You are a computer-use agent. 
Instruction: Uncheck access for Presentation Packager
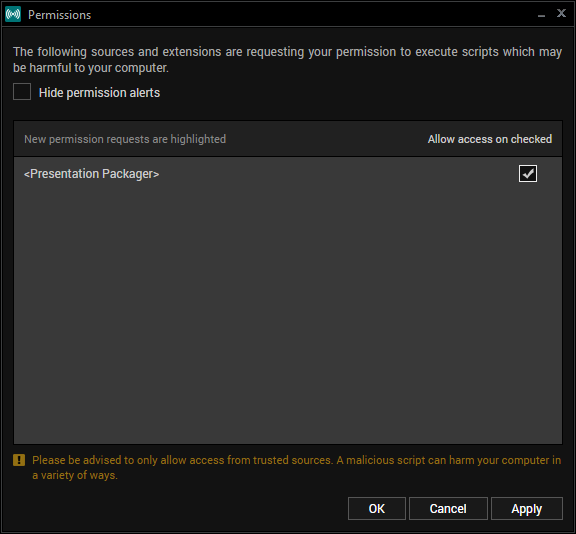tap(528, 173)
